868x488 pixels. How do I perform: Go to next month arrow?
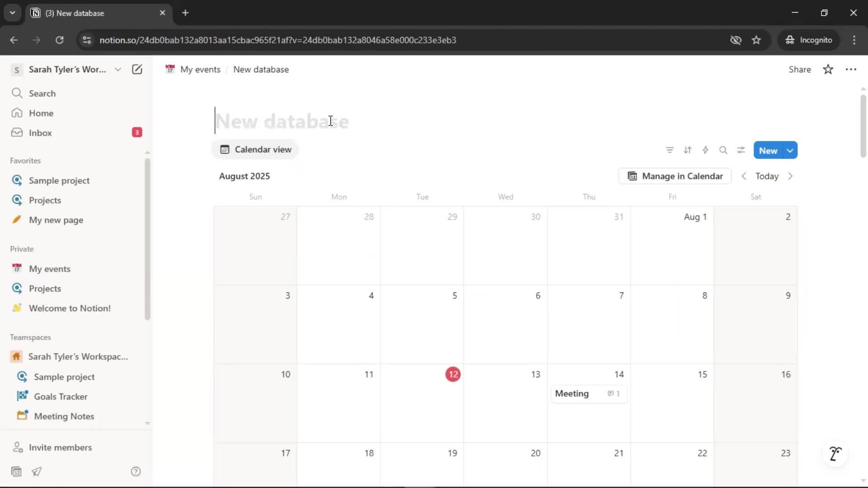tap(790, 176)
